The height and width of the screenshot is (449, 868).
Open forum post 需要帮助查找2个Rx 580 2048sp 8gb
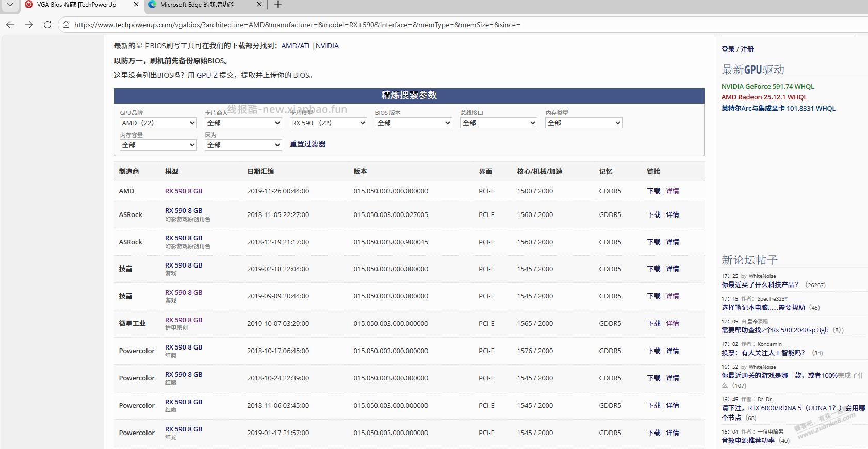pos(775,330)
